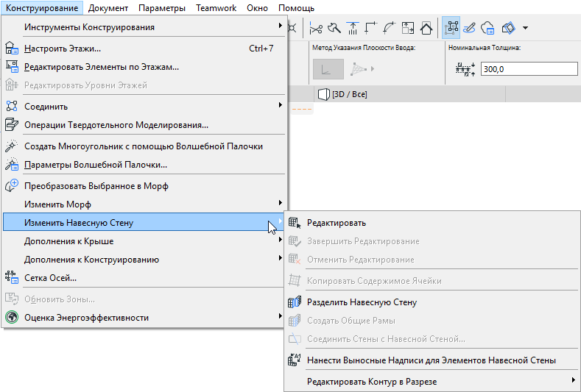Screen dimensions: 581x392
Task: Expand the highlighted Изменить Навесную Стену entry
Action: 144,222
